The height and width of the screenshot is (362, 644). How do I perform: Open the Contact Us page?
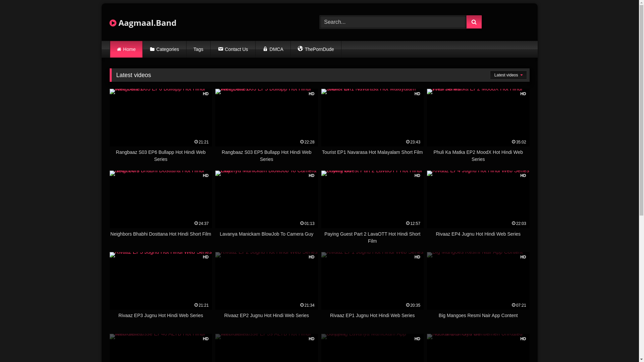[x=233, y=49]
